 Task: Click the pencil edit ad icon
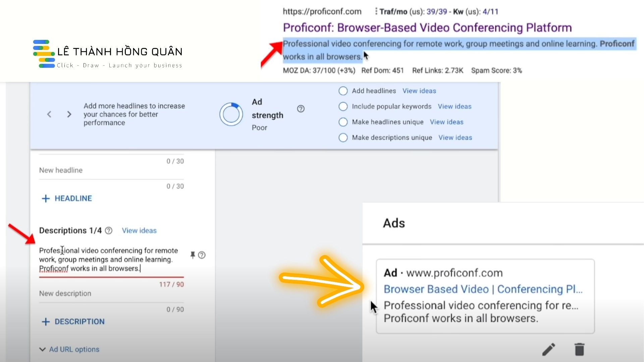coord(549,349)
